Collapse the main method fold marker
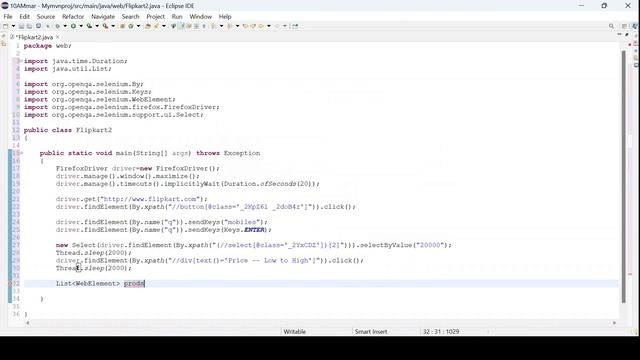The height and width of the screenshot is (360, 640). pyautogui.click(x=21, y=153)
